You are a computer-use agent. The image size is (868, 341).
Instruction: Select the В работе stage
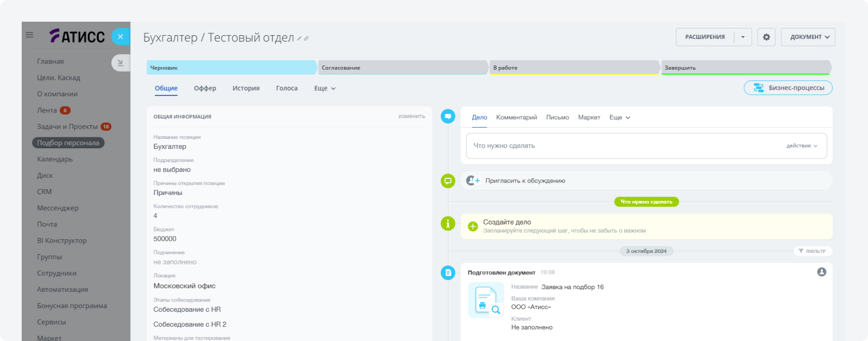[x=575, y=67]
